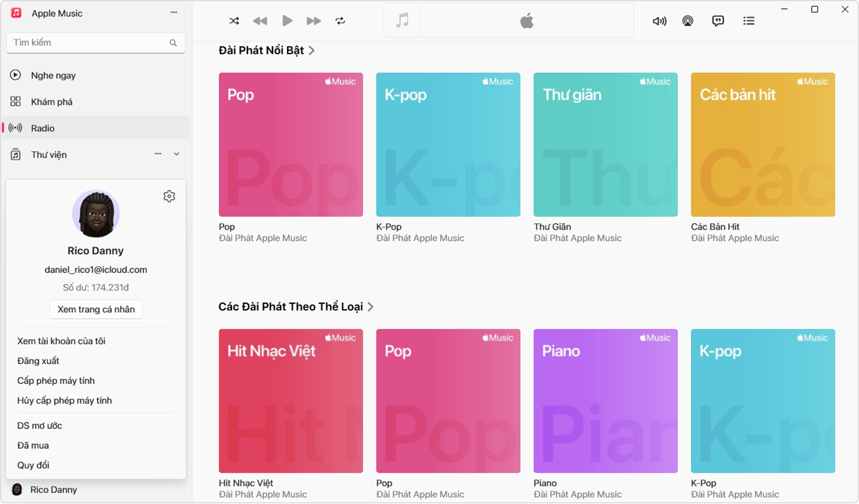Click the Apple logo in playback display
This screenshot has width=859, height=504.
[x=527, y=21]
